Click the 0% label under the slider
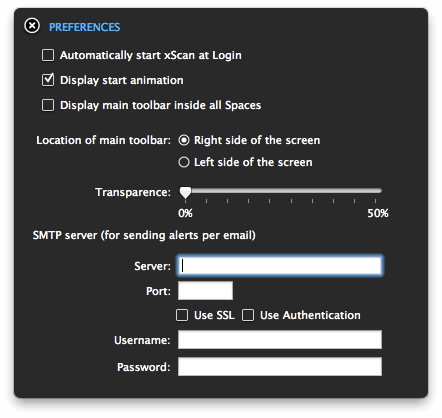 coord(185,213)
